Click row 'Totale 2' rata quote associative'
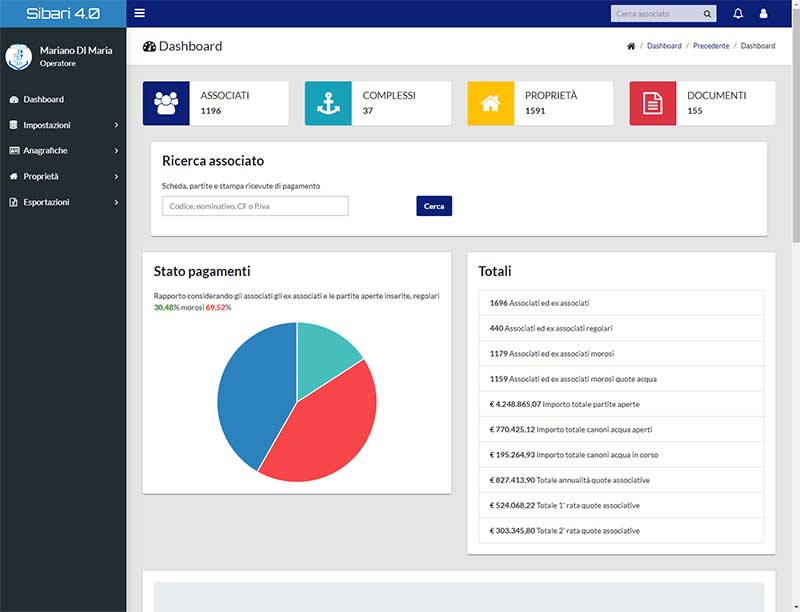This screenshot has height=612, width=800. click(621, 530)
